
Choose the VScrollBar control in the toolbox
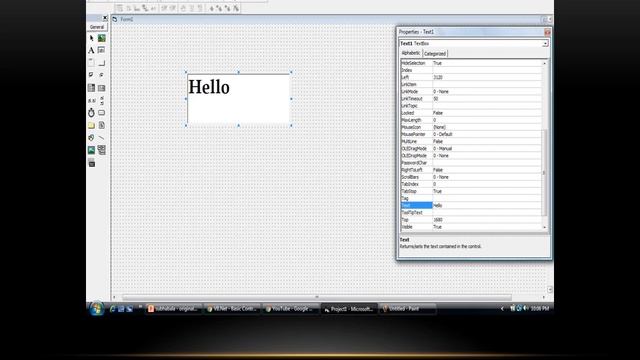102,100
